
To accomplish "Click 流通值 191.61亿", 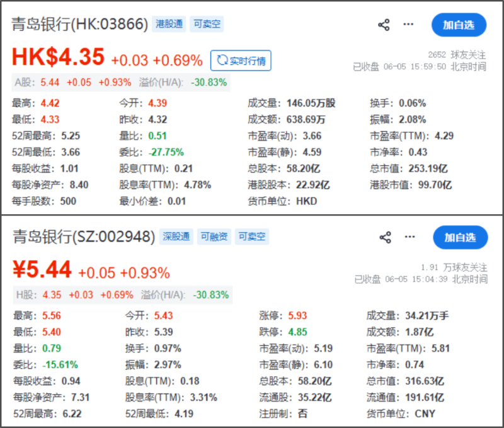I will [x=405, y=398].
